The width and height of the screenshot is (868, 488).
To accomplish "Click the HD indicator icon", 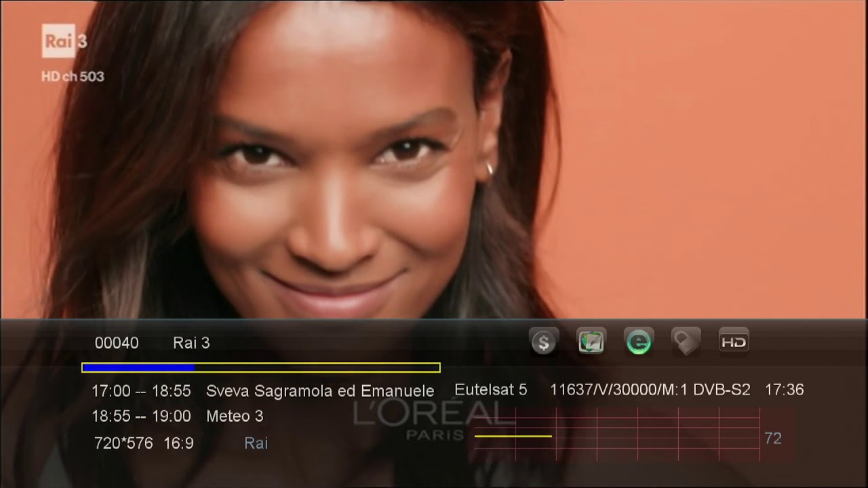I will [733, 342].
